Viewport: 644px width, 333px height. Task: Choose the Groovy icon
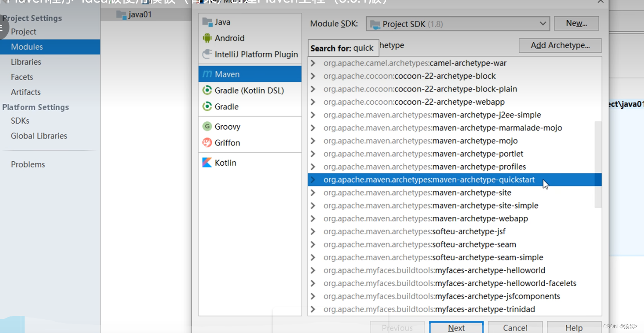pos(207,126)
